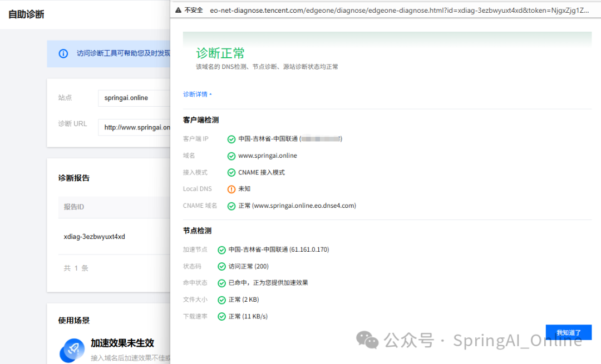Select report ID xdiag-3ezbwyuxt4xd

click(94, 237)
